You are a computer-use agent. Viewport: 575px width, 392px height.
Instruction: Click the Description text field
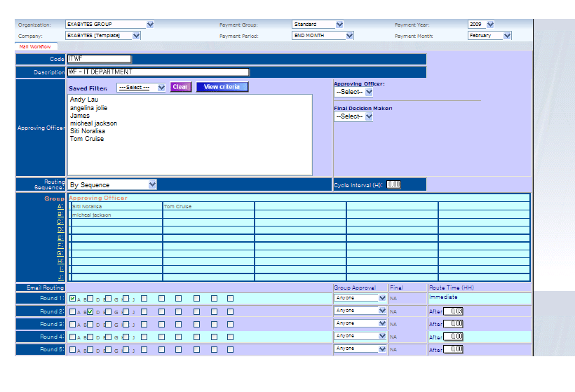(158, 72)
